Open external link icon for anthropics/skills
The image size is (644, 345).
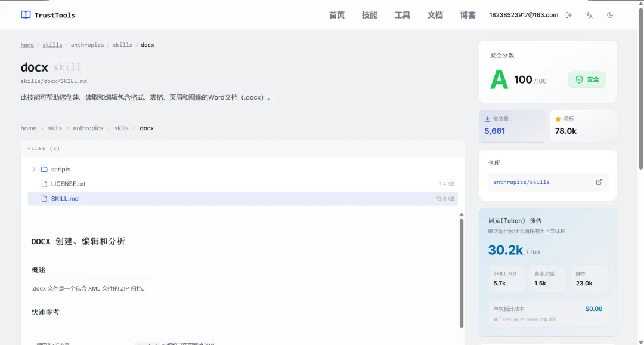coord(599,182)
